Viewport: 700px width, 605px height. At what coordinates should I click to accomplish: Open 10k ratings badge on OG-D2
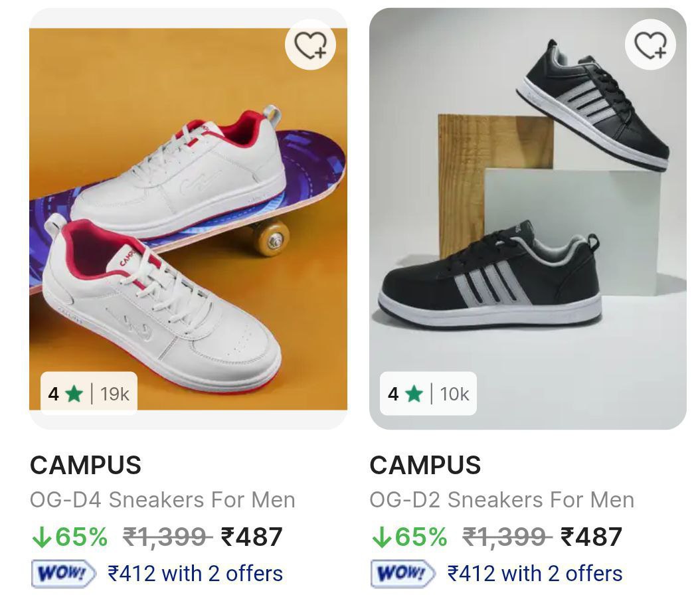(454, 394)
